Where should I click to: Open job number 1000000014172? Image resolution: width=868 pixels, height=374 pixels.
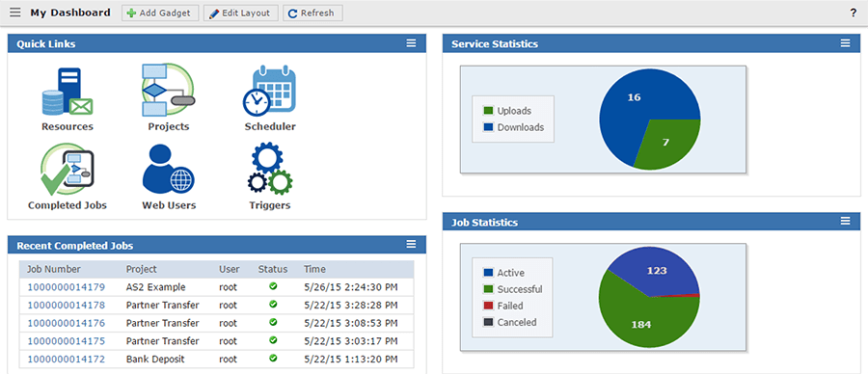pyautogui.click(x=66, y=360)
